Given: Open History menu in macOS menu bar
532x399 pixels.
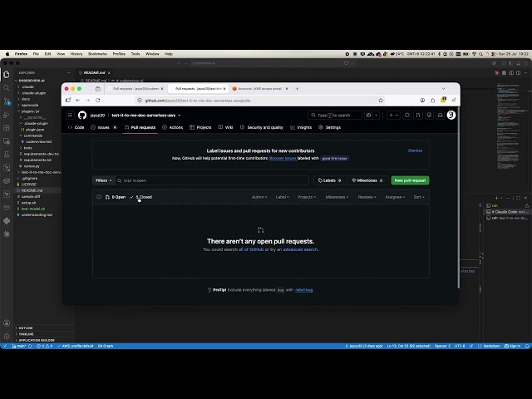Looking at the screenshot, I should click(x=76, y=54).
